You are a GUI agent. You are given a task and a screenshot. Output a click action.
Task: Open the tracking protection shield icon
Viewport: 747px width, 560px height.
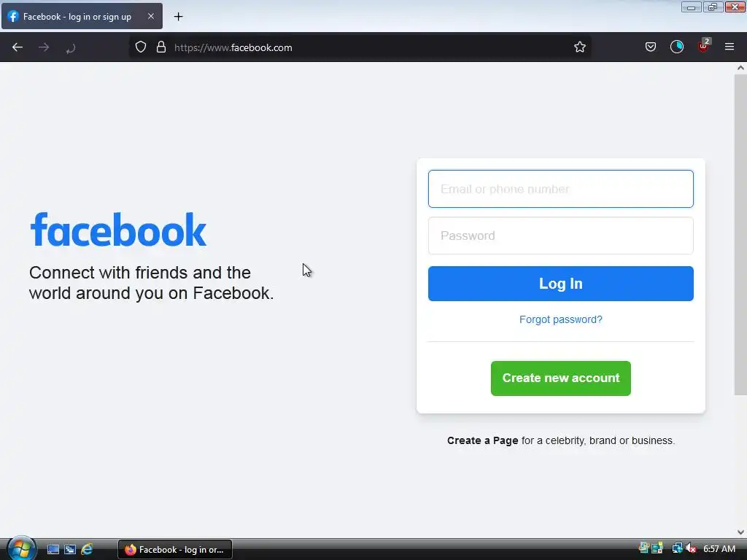pos(141,47)
